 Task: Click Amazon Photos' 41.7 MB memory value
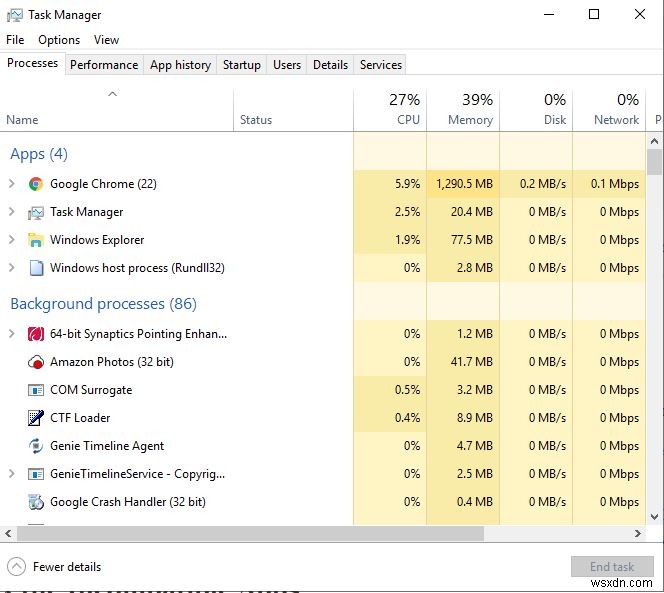point(472,362)
